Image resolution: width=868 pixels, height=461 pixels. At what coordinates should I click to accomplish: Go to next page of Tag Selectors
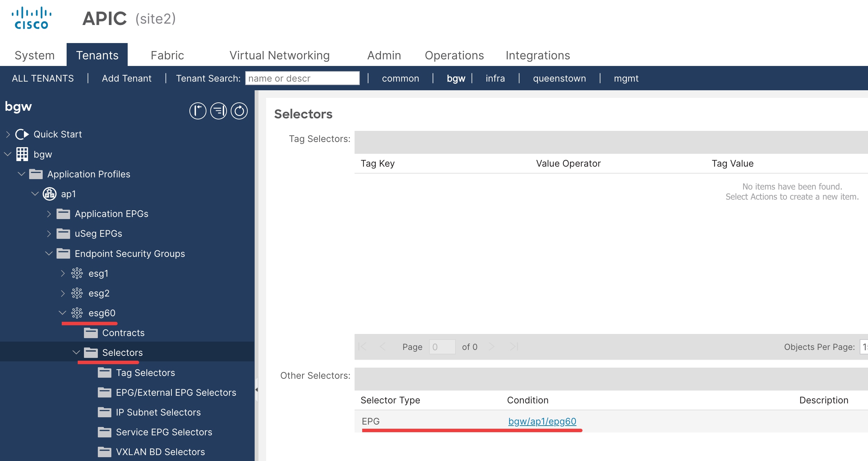(492, 346)
